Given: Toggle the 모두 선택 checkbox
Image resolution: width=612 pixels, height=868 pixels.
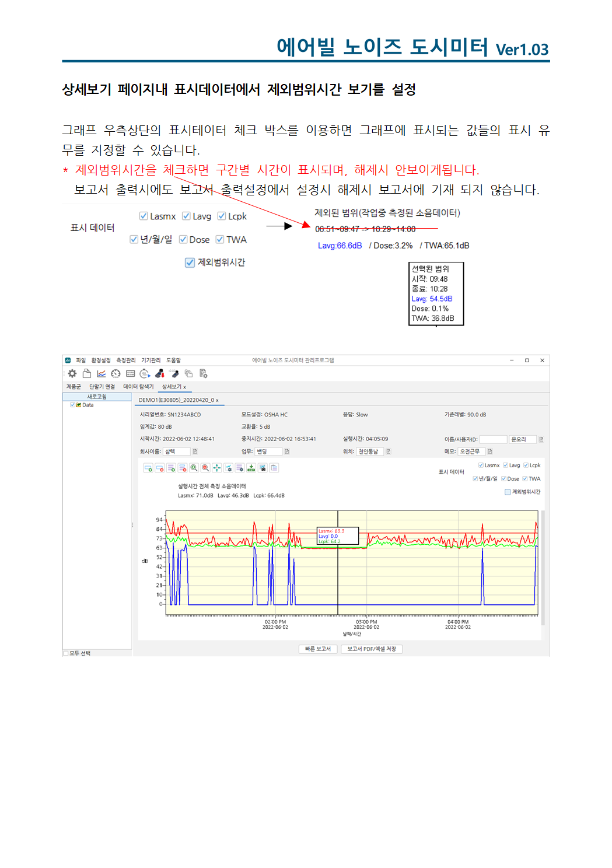Looking at the screenshot, I should [66, 653].
